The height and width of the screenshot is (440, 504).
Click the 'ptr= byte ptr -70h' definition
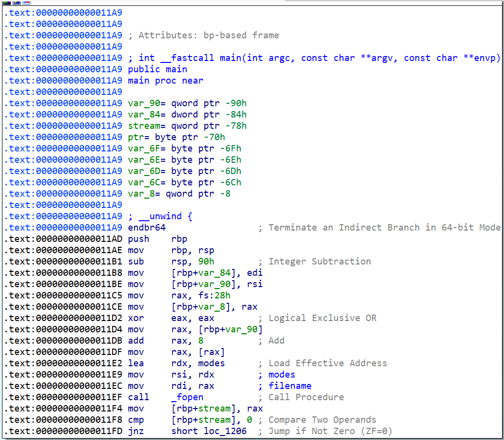pyautogui.click(x=177, y=137)
